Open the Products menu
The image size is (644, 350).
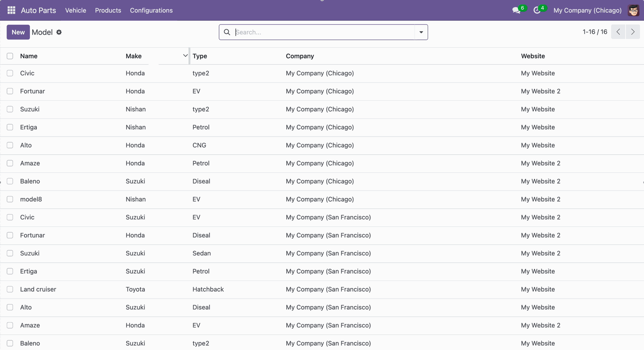coord(108,10)
